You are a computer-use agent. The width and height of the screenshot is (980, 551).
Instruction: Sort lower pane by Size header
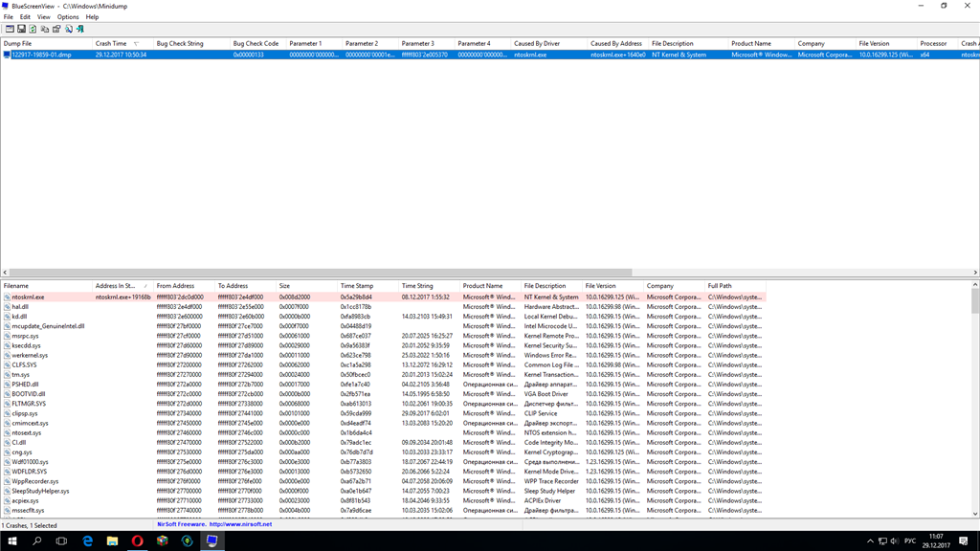pos(306,286)
